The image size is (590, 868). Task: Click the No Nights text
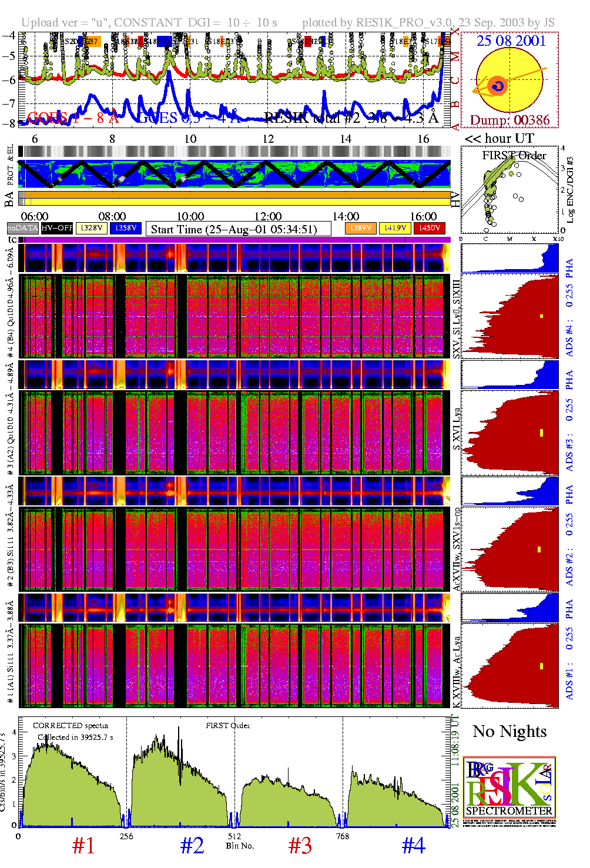point(509,731)
